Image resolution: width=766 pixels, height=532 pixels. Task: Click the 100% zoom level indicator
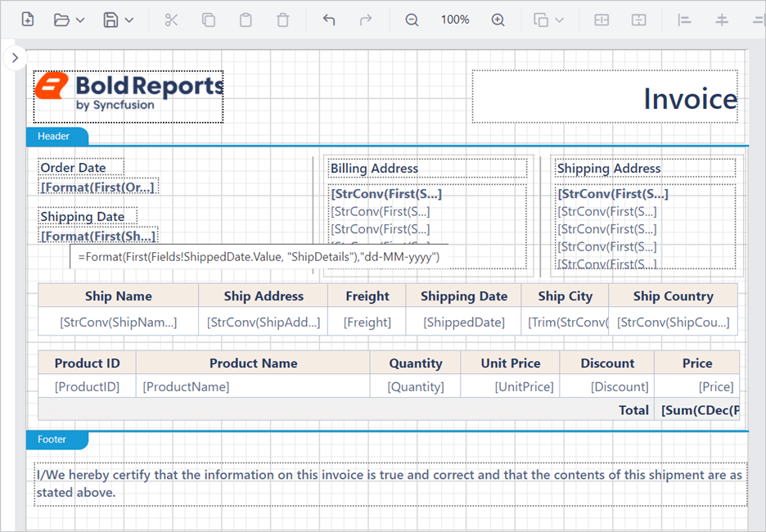[455, 19]
